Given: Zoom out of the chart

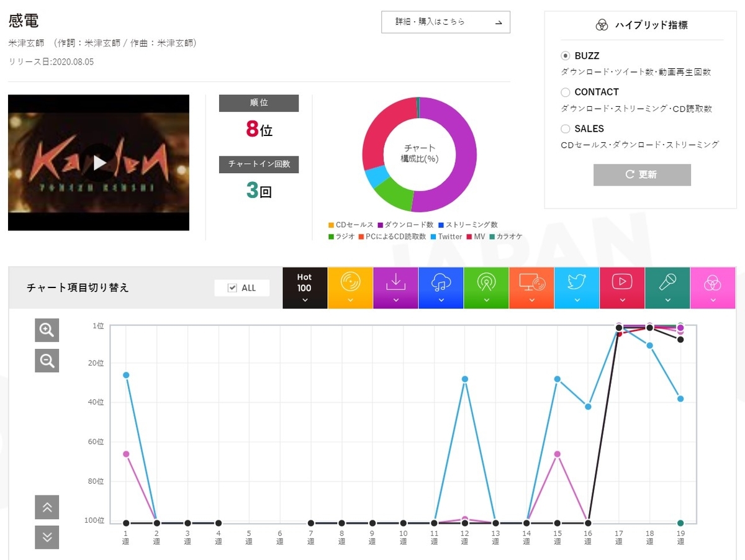Looking at the screenshot, I should [47, 360].
